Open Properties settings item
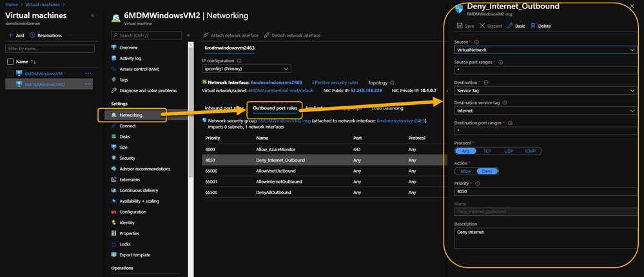 (129, 233)
